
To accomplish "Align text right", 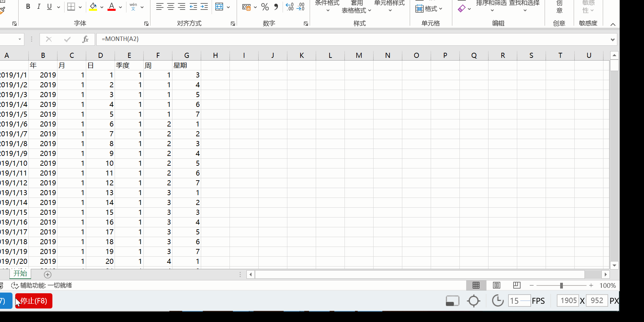I will pos(182,7).
